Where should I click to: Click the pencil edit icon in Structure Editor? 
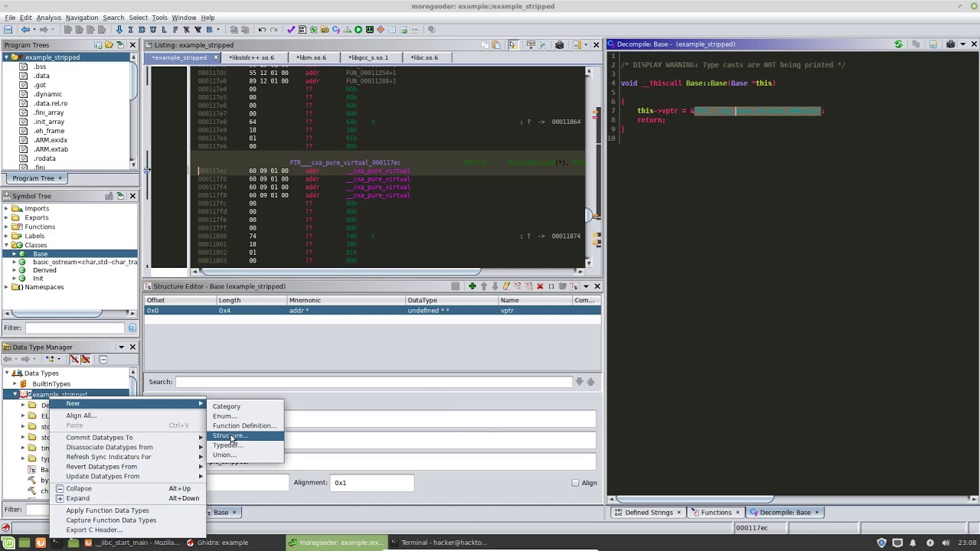click(506, 286)
